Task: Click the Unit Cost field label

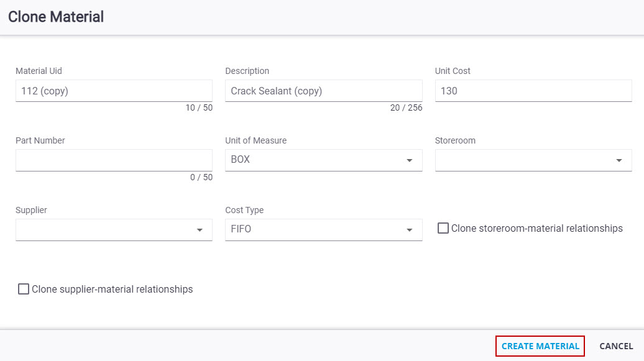Action: pyautogui.click(x=453, y=71)
